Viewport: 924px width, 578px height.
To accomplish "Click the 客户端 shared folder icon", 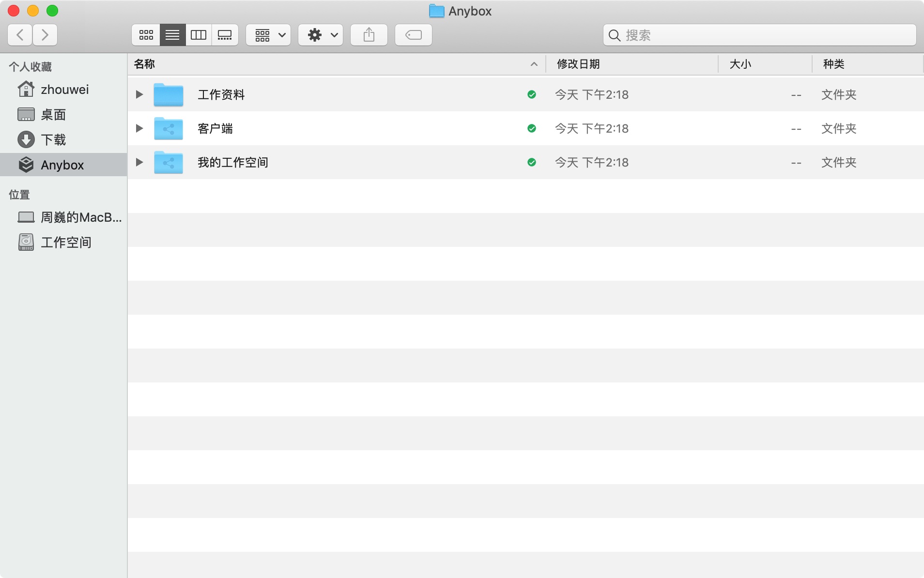I will (x=169, y=128).
